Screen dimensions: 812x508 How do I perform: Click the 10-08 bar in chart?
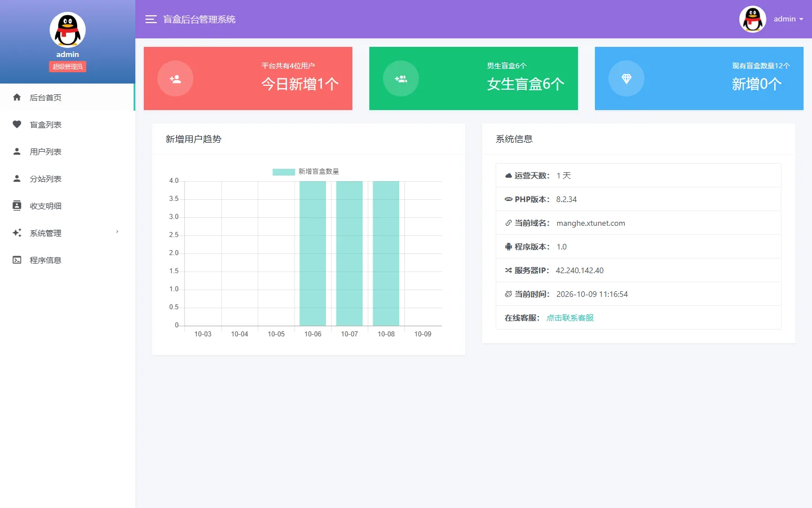point(386,253)
